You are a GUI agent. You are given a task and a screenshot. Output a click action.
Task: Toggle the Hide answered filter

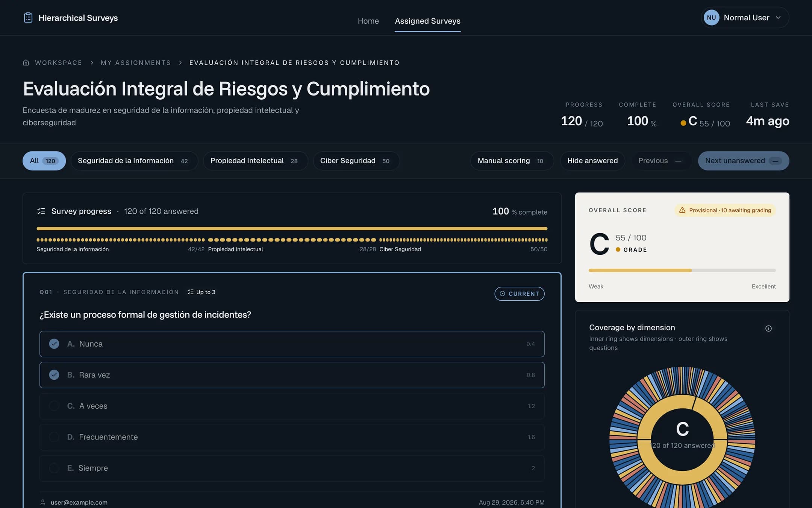pos(592,161)
